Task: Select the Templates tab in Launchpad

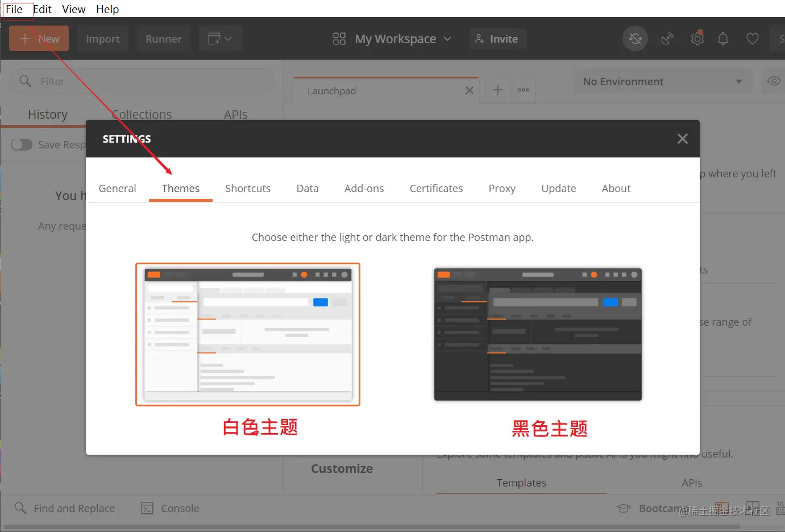Action: [x=521, y=483]
